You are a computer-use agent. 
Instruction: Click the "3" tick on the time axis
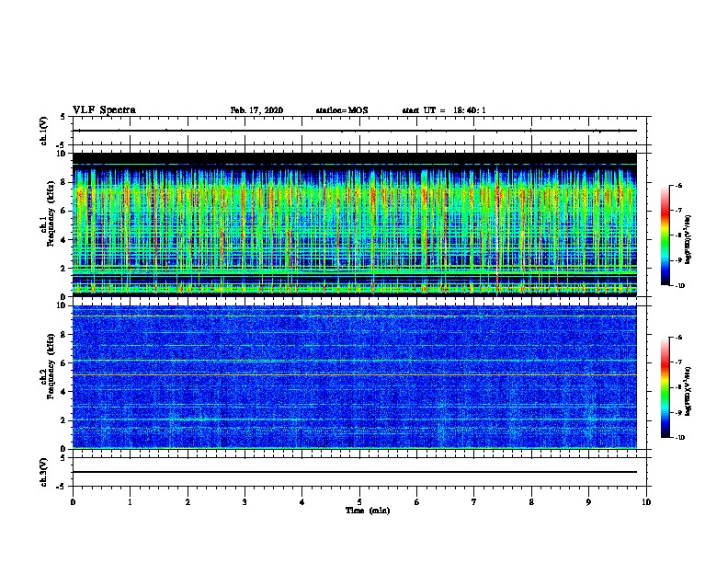(245, 502)
